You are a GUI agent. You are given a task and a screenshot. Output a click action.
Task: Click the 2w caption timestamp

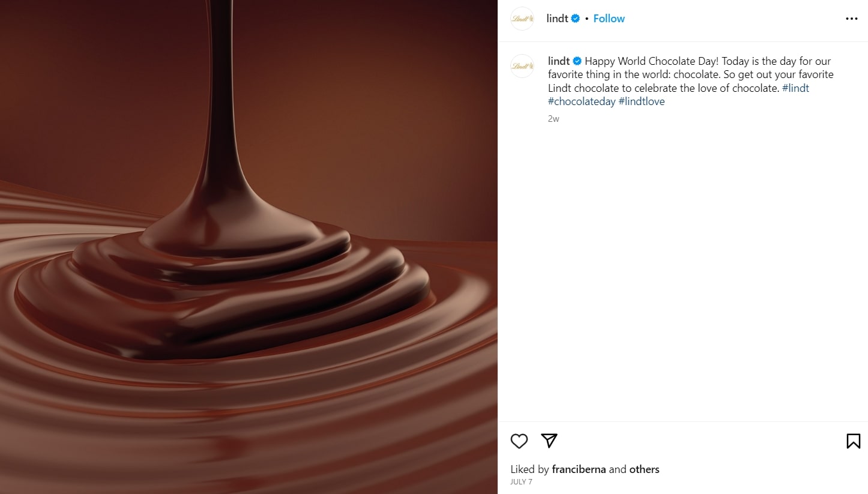(x=553, y=119)
